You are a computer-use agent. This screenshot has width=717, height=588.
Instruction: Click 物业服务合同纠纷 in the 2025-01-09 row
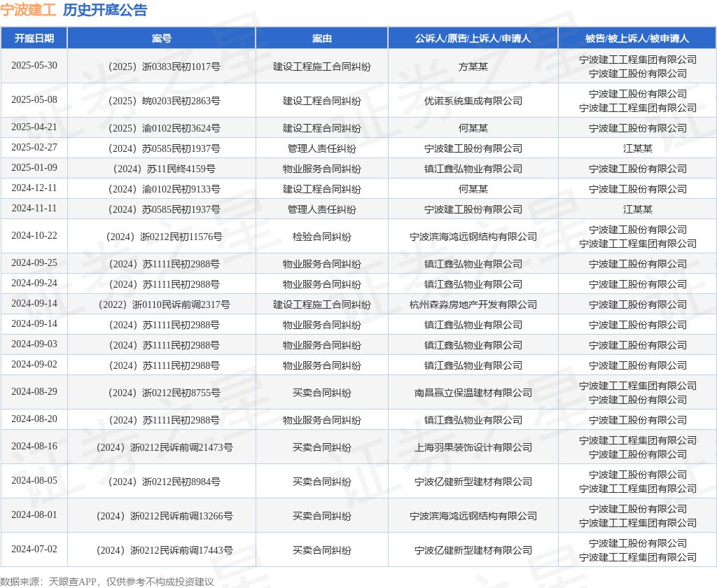tap(322, 169)
